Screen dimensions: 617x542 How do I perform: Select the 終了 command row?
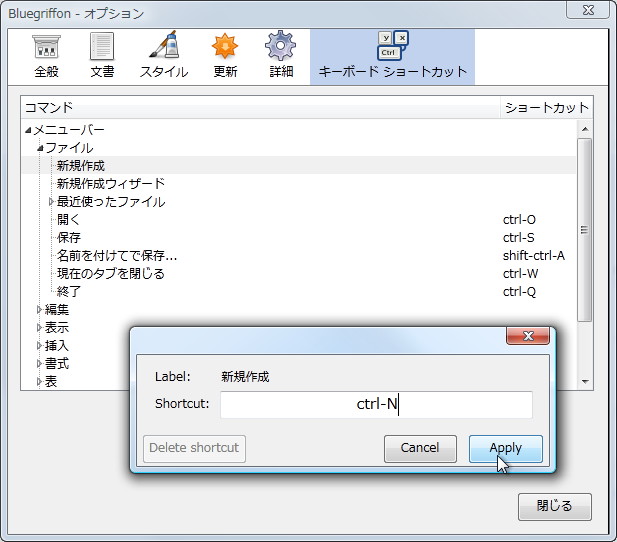click(299, 292)
